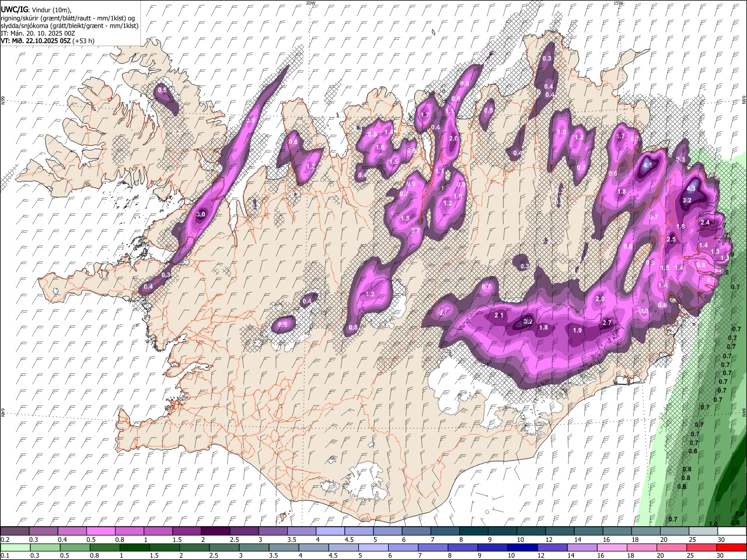Click the 2.5 snowfall value on the map
This screenshot has height=560, width=747.
(671, 239)
